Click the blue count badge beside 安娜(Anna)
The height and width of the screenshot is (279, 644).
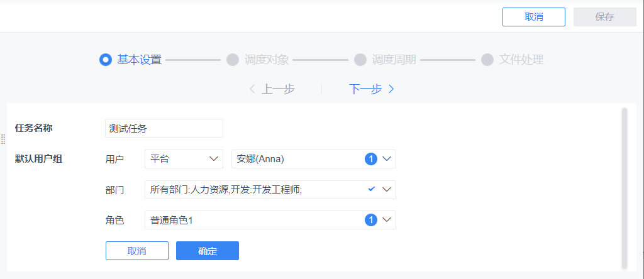pos(370,160)
